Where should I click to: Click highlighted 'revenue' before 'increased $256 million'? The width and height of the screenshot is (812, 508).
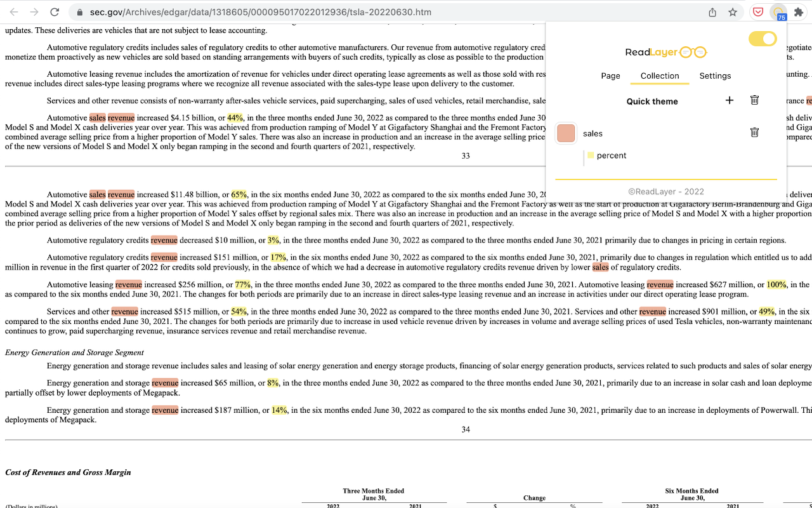129,285
